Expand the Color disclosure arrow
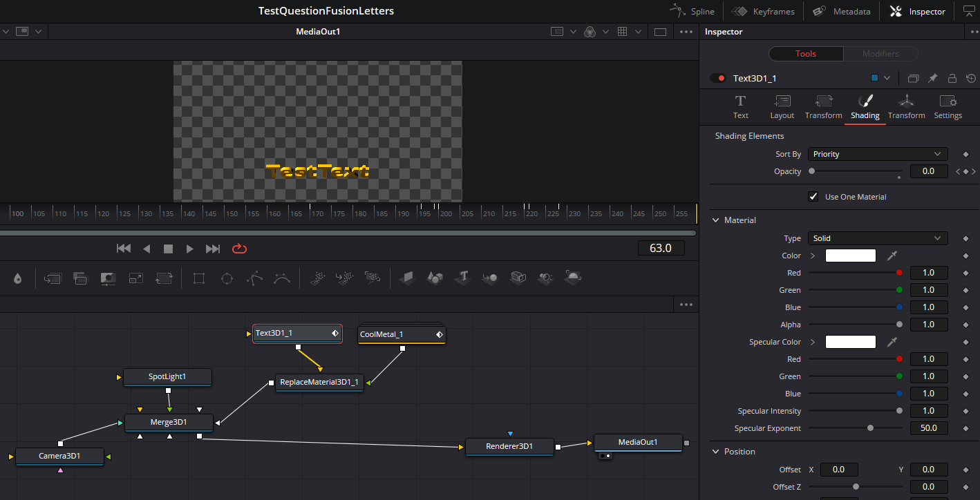 (x=813, y=256)
